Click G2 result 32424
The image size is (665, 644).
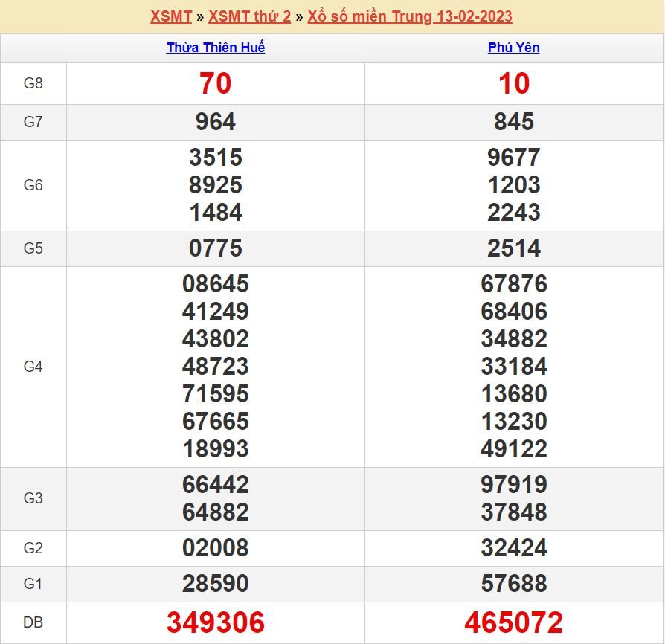pyautogui.click(x=513, y=548)
